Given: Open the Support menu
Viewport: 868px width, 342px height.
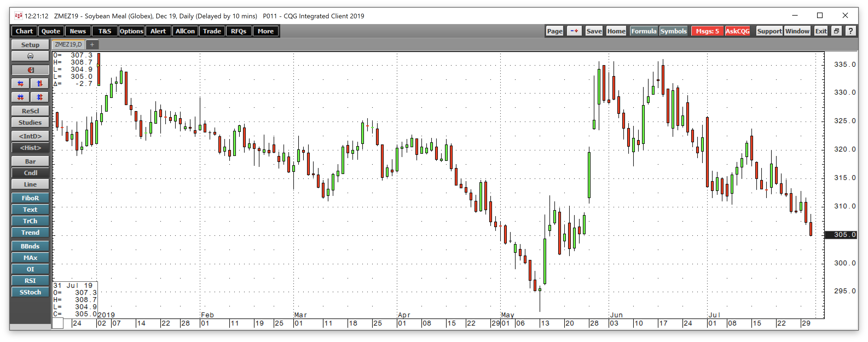Looking at the screenshot, I should pos(769,31).
